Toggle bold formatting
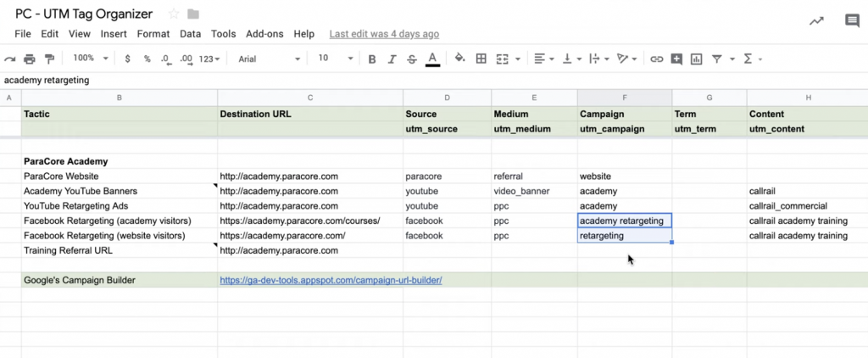 point(372,59)
